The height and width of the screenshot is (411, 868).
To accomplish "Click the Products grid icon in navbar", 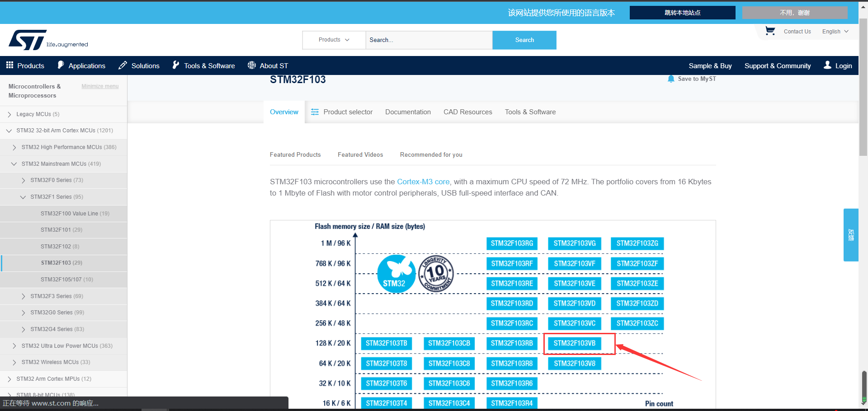I will click(9, 65).
